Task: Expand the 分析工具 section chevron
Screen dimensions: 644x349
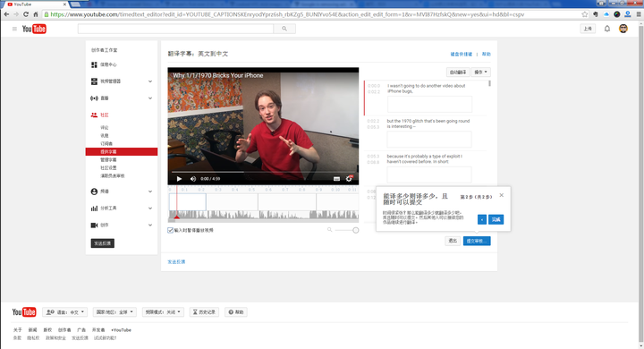Action: (150, 209)
